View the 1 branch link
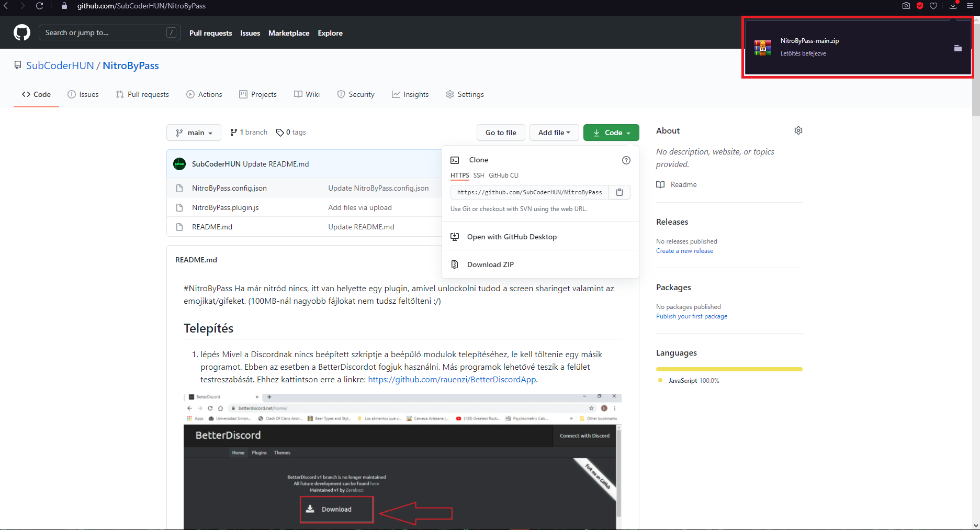 pos(249,132)
